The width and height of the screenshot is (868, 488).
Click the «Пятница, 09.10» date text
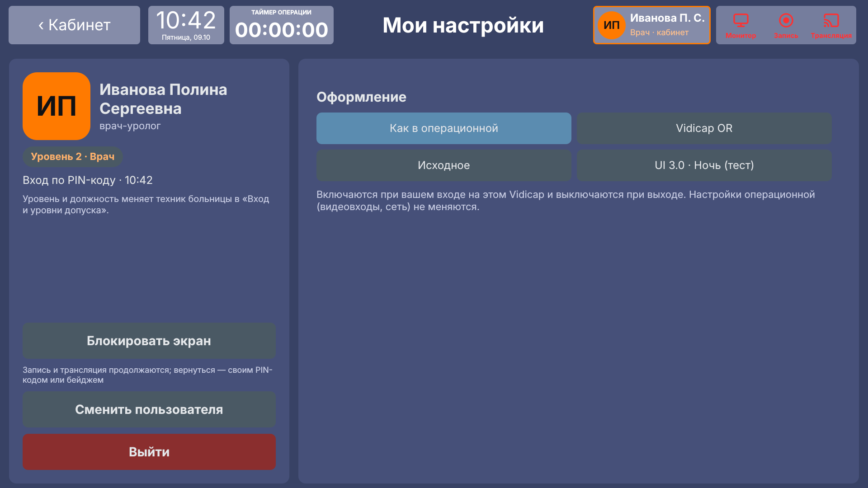[x=186, y=38]
